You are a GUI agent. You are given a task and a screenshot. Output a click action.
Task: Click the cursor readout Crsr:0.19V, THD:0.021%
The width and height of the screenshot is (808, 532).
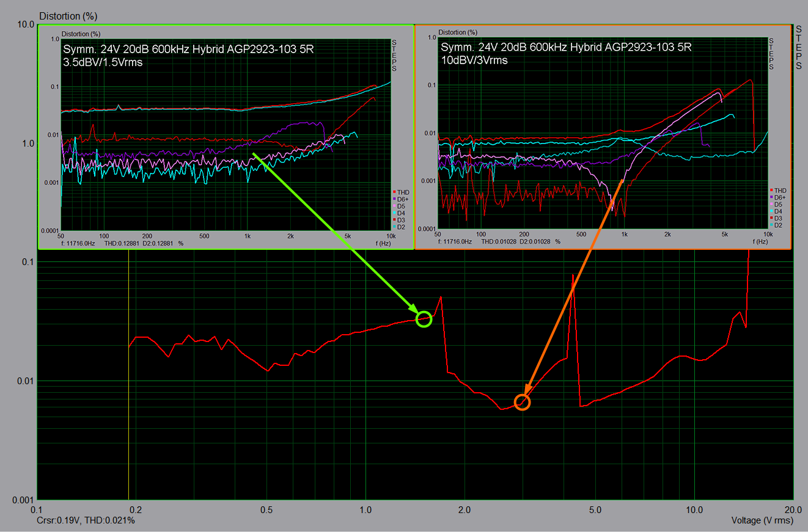pyautogui.click(x=86, y=520)
